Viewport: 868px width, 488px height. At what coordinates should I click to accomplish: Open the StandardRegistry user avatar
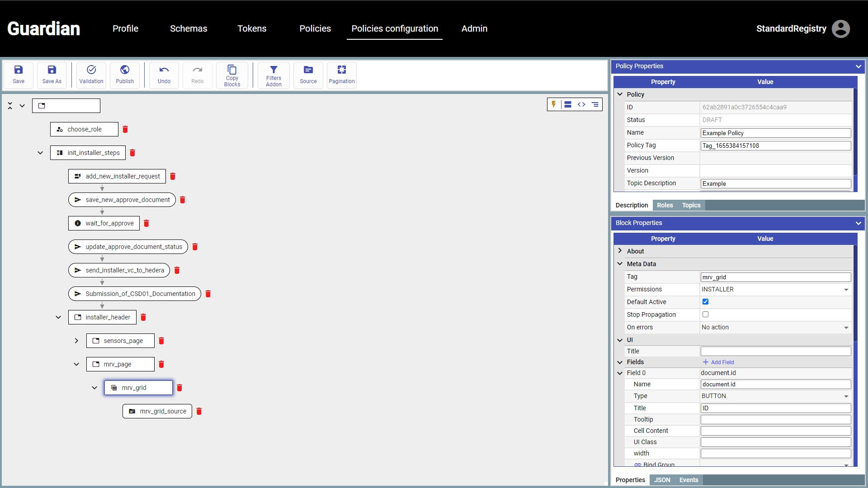pyautogui.click(x=840, y=29)
